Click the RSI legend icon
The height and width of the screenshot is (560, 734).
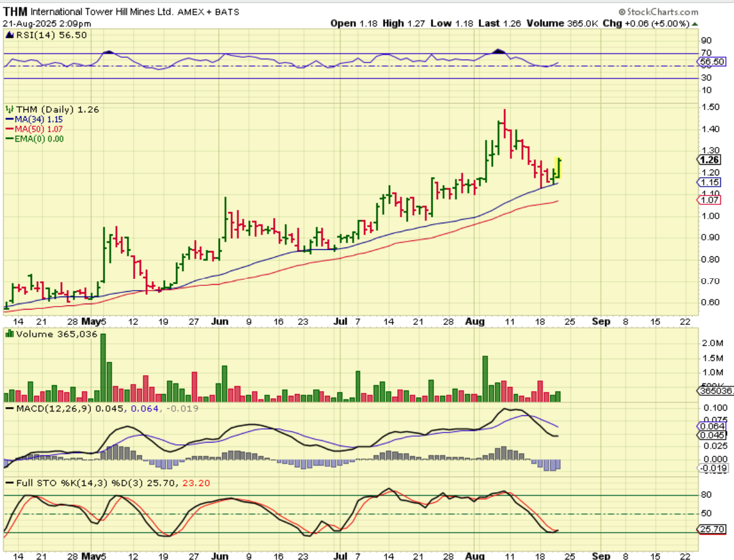(9, 35)
